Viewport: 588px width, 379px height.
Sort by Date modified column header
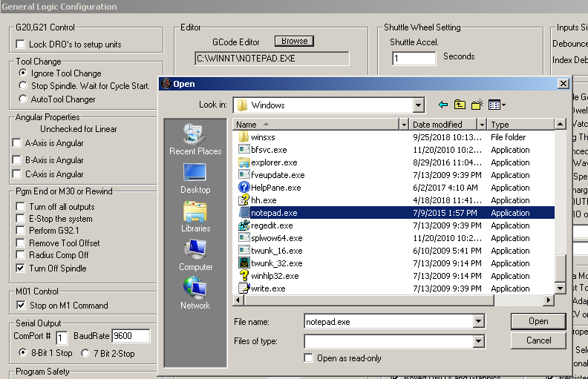[x=443, y=125]
